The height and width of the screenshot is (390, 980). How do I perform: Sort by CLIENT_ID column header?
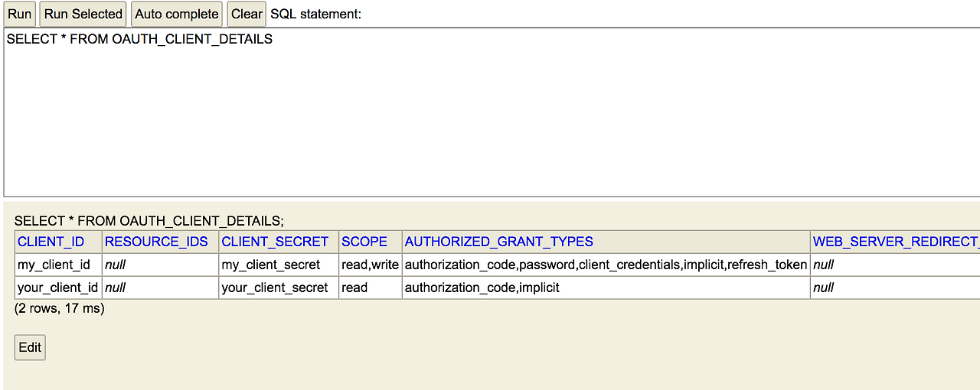pyautogui.click(x=59, y=242)
